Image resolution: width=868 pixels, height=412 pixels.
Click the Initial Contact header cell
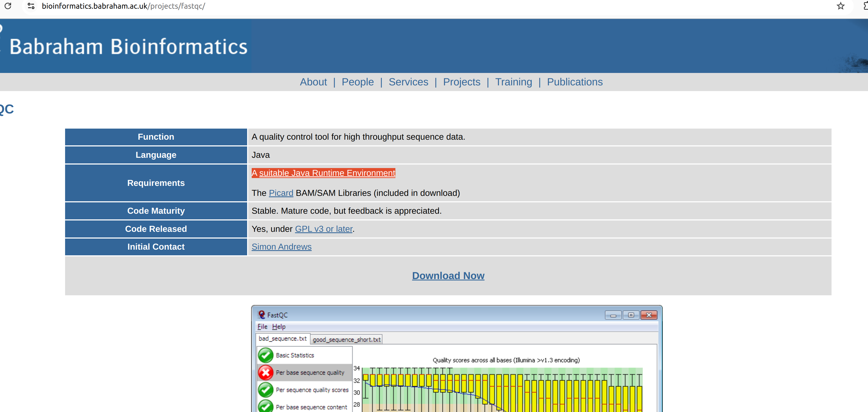[156, 247]
